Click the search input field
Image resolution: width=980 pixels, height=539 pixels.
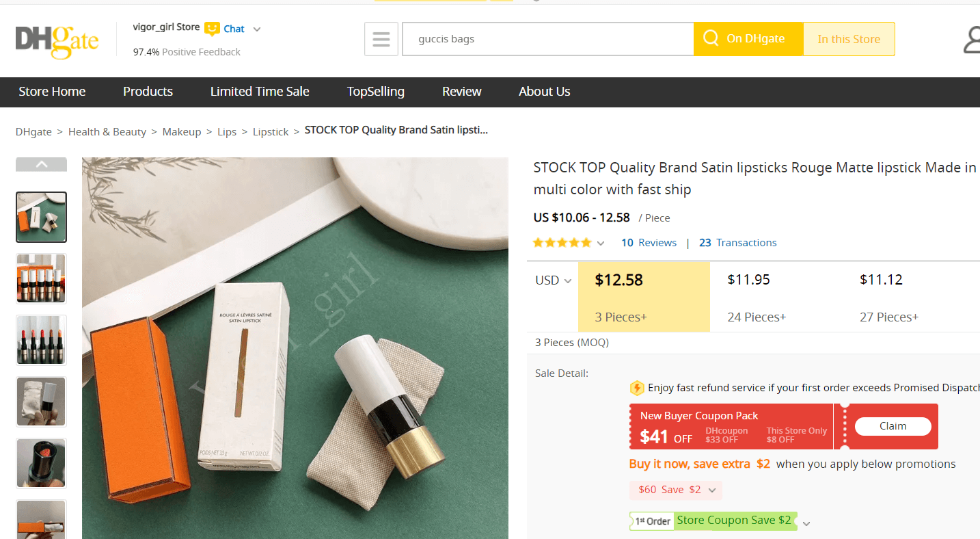click(x=548, y=39)
